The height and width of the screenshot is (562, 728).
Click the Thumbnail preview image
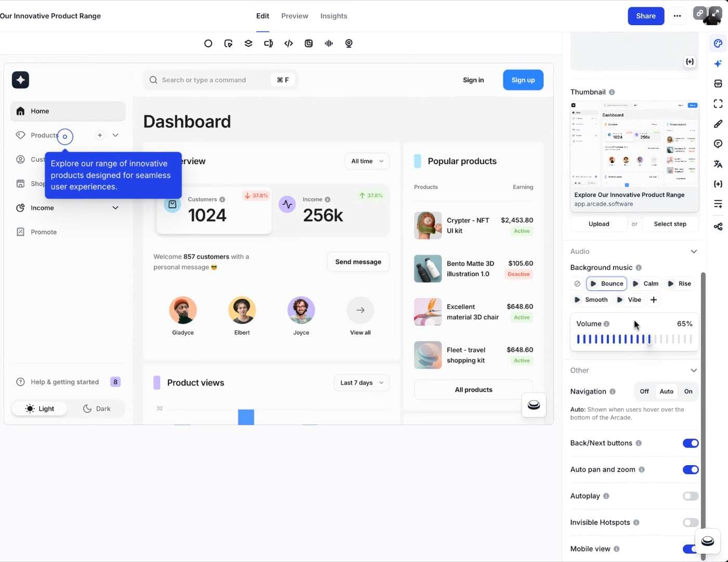pyautogui.click(x=634, y=146)
